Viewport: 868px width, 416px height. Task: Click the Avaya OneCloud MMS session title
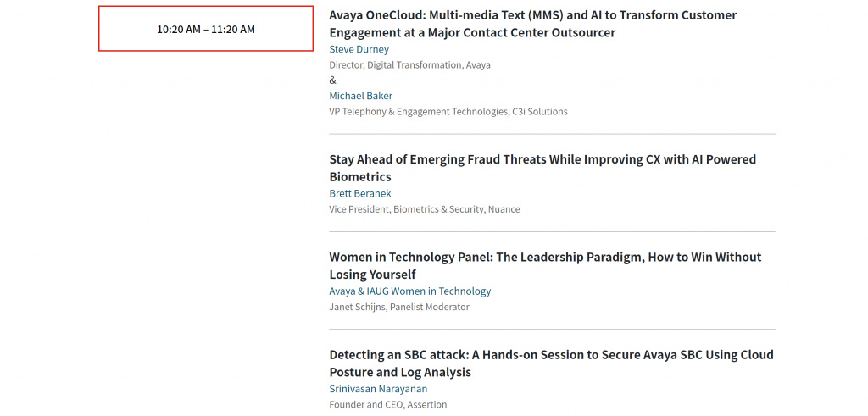[x=532, y=24]
